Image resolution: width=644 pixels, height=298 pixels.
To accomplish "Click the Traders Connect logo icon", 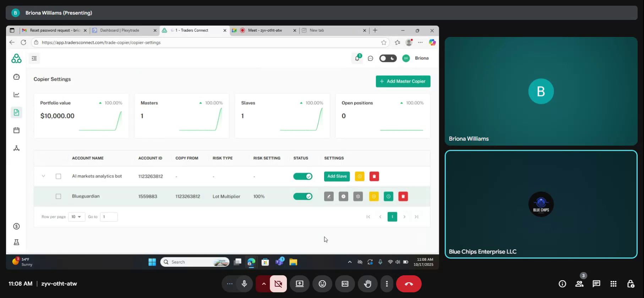I will tap(16, 58).
